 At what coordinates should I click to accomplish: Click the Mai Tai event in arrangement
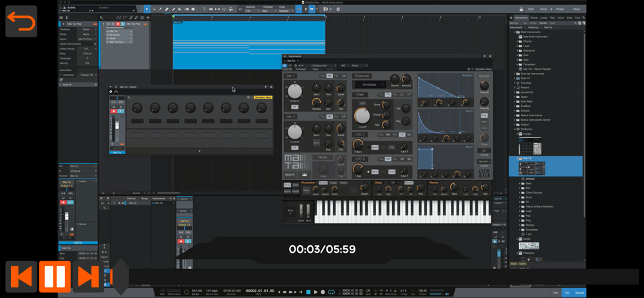click(249, 45)
